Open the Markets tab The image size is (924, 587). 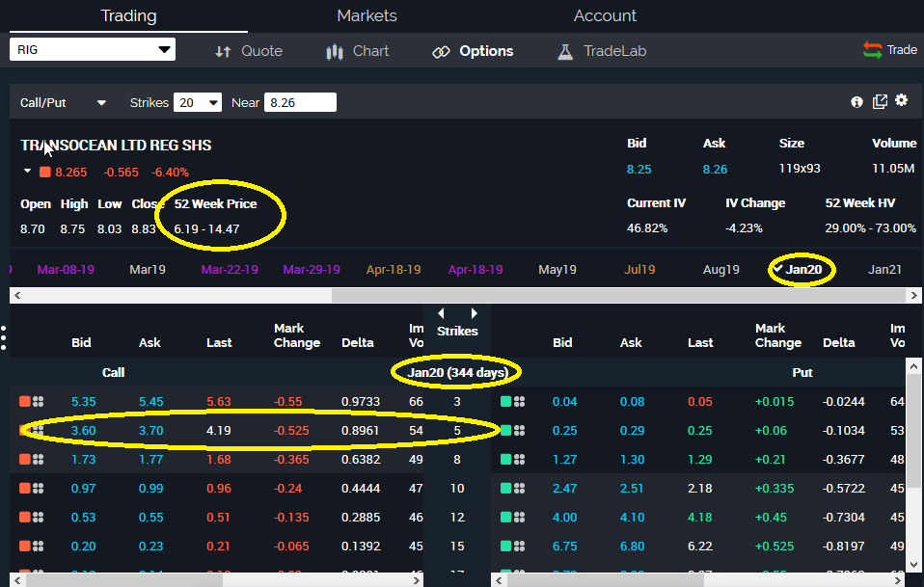pos(367,15)
